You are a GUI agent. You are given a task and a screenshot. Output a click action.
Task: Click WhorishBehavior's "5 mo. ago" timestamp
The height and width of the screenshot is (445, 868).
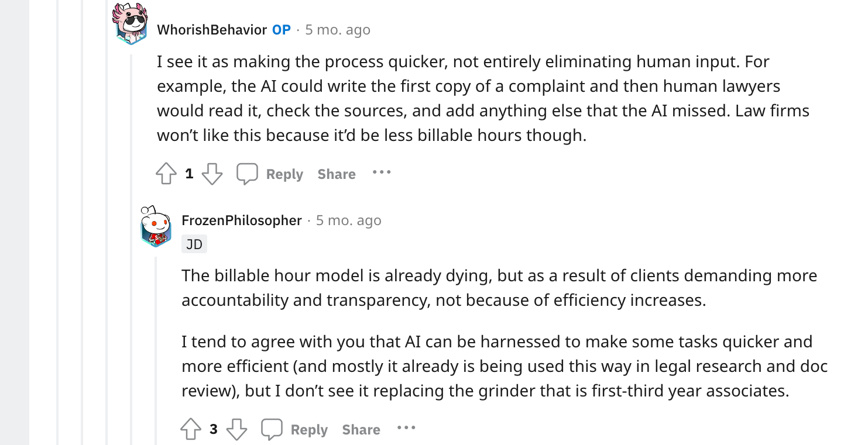click(x=338, y=30)
